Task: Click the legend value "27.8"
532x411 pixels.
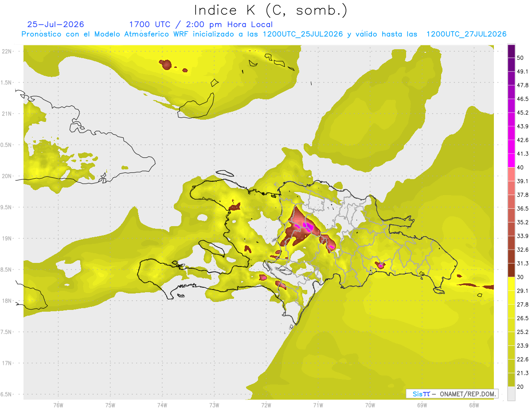Action: [x=523, y=304]
